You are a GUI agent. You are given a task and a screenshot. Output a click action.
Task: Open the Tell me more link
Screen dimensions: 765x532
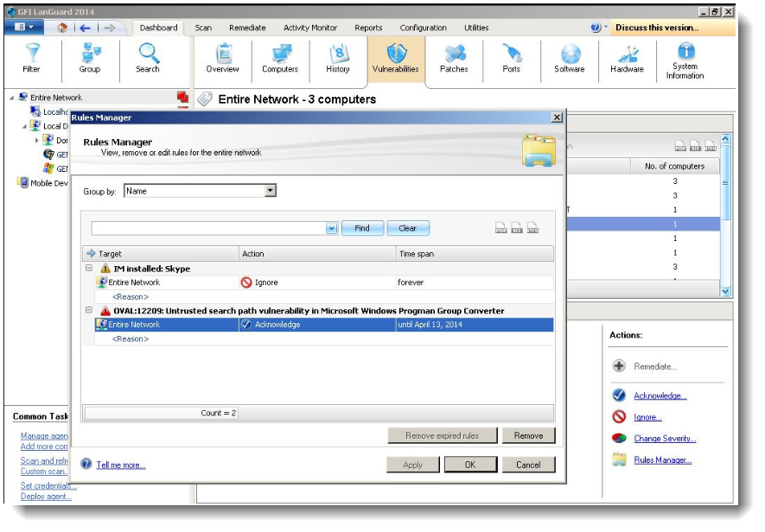pos(120,465)
